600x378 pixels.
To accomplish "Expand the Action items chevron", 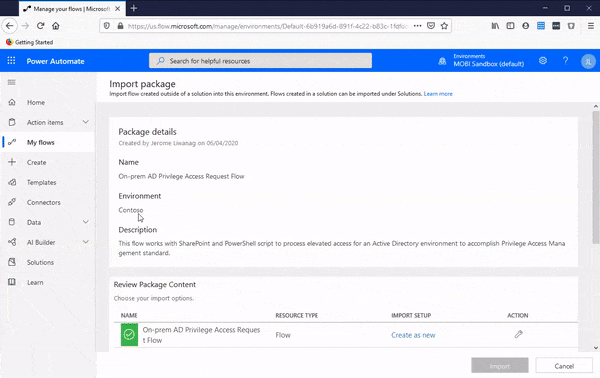I will click(86, 122).
